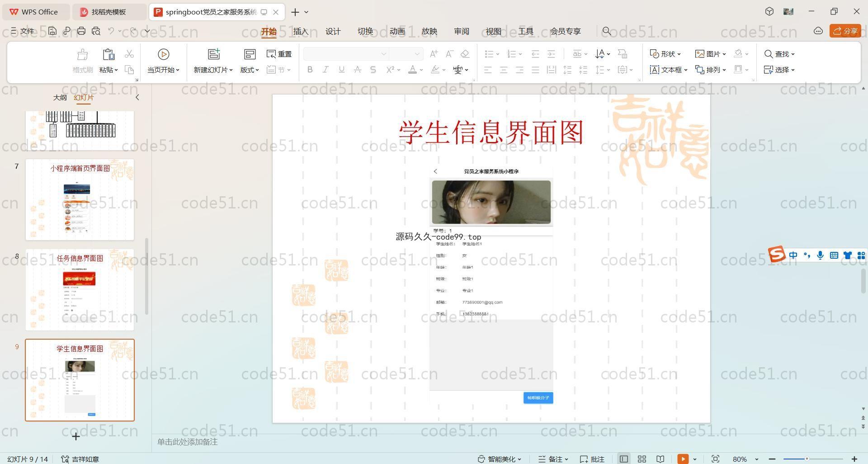
Task: Toggle Bold formatting
Action: click(310, 70)
